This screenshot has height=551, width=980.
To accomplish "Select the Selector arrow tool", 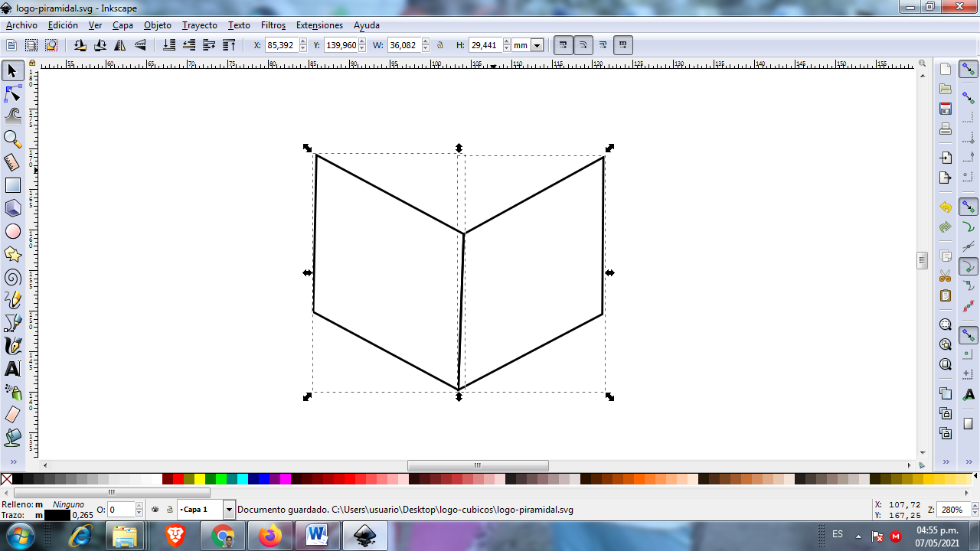I will tap(12, 71).
